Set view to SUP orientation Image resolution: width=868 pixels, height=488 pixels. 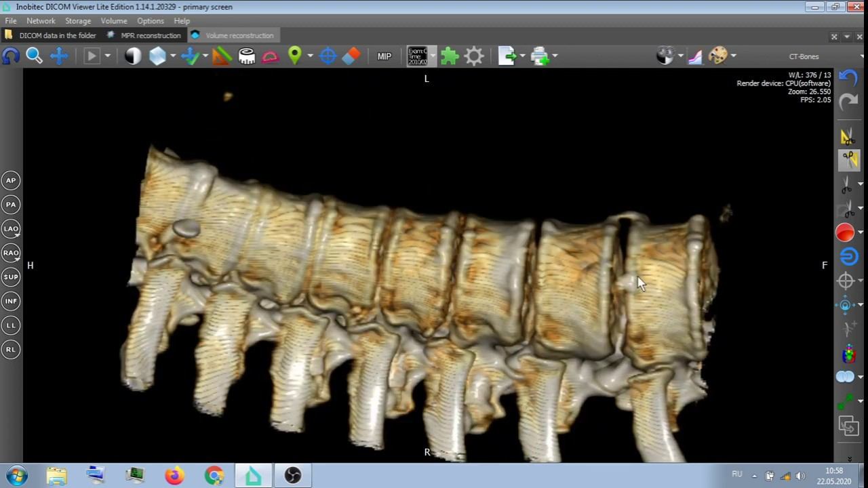tap(11, 277)
